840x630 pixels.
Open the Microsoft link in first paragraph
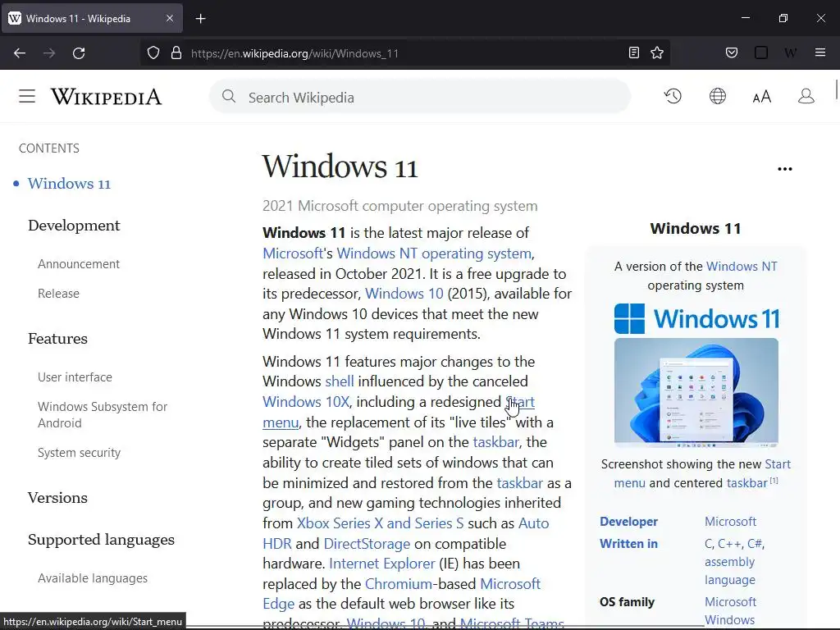click(293, 253)
